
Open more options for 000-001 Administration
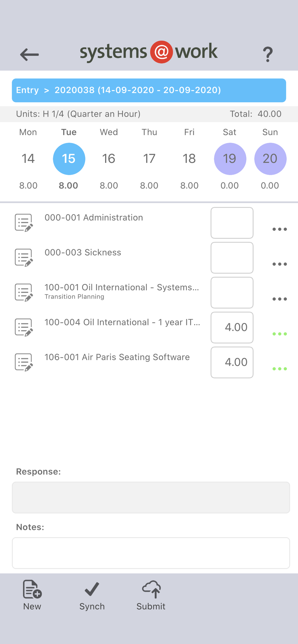click(x=280, y=229)
